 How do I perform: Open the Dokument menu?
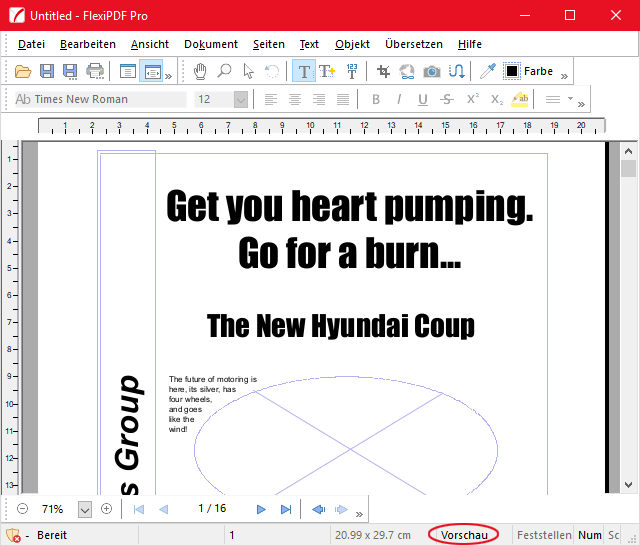pos(211,44)
